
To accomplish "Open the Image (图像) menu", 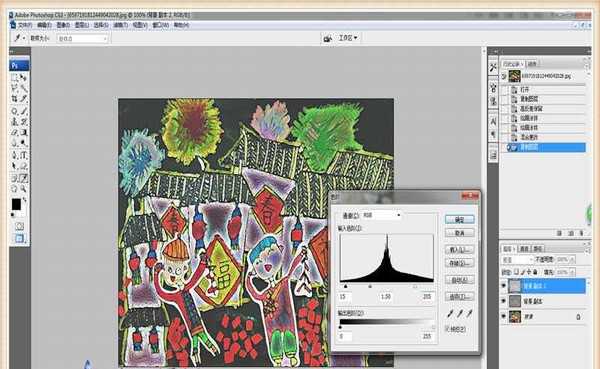I will (63, 25).
